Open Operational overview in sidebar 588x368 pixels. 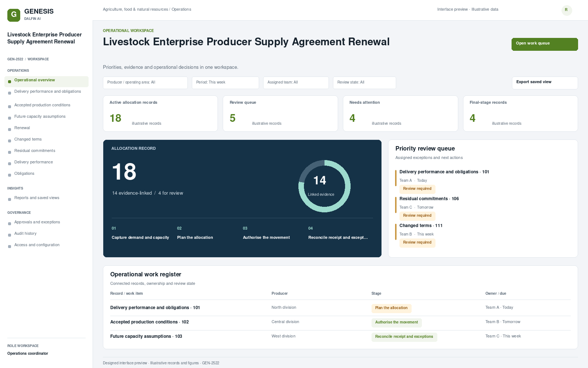click(x=46, y=82)
